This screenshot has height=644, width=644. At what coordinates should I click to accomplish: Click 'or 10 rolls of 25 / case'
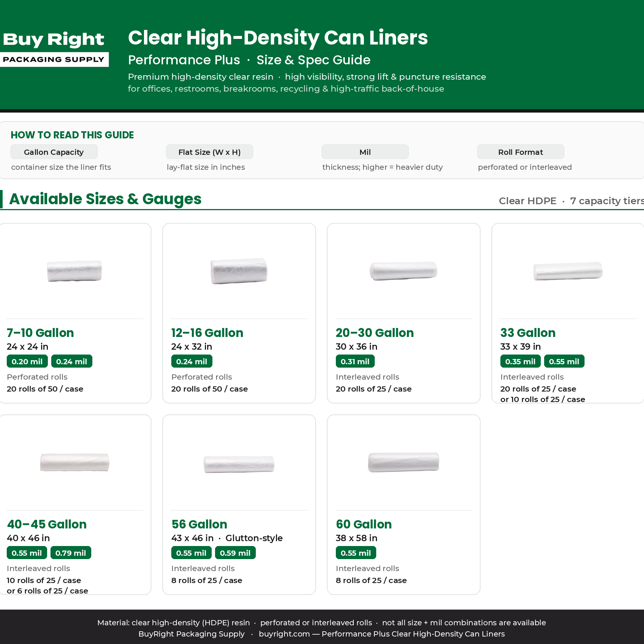pos(543,399)
